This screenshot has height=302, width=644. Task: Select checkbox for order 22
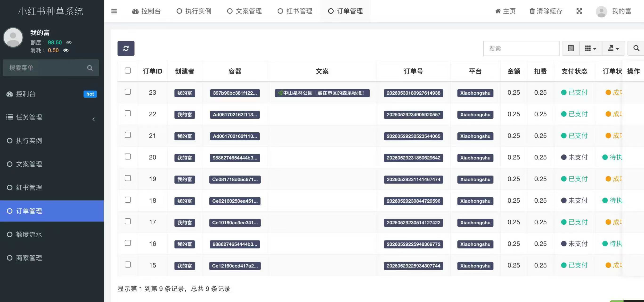(128, 113)
